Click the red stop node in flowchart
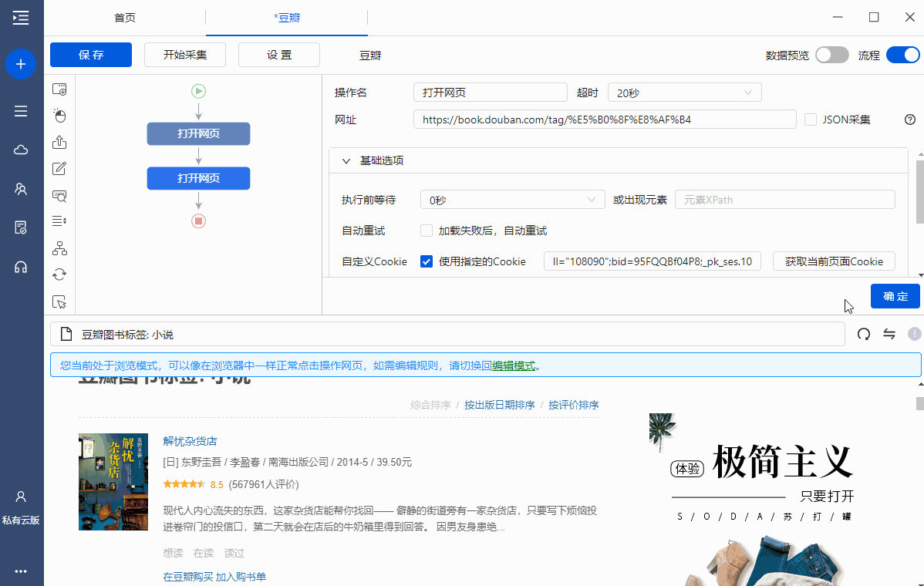924x586 pixels. click(198, 221)
